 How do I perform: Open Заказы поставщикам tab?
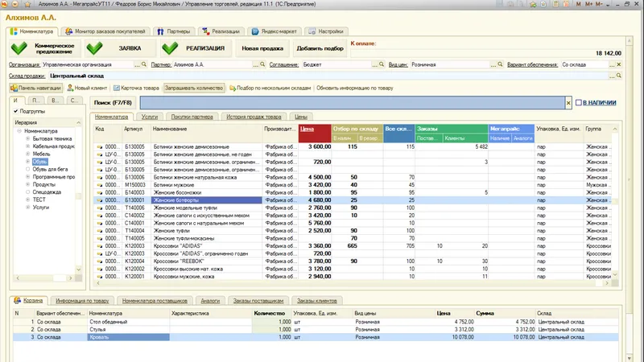pyautogui.click(x=258, y=301)
